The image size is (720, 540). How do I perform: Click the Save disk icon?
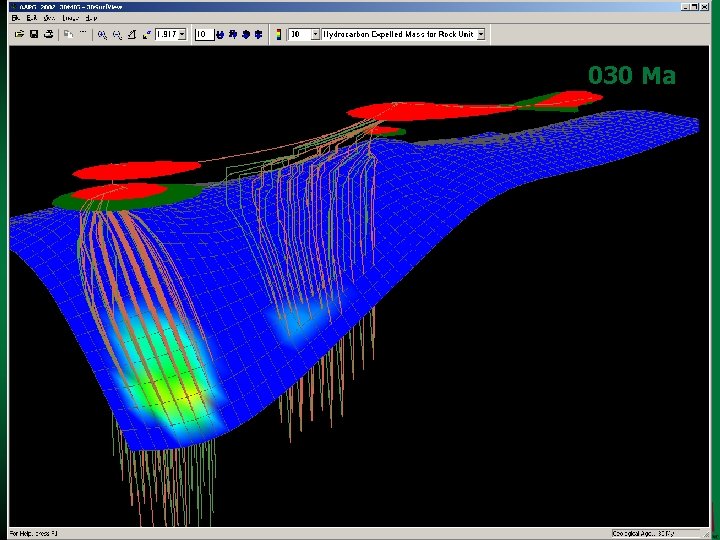(33, 34)
